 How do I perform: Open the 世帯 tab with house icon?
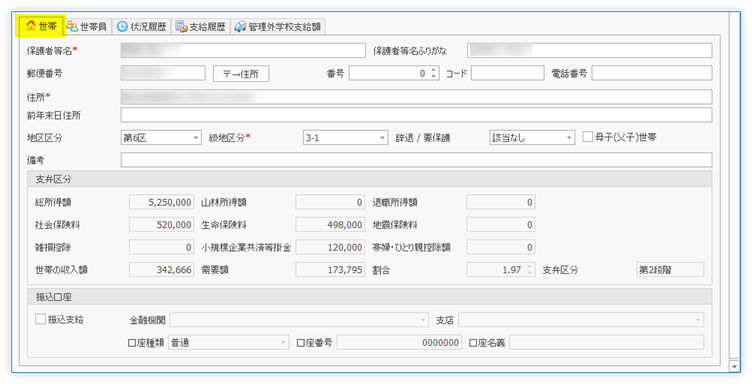42,26
